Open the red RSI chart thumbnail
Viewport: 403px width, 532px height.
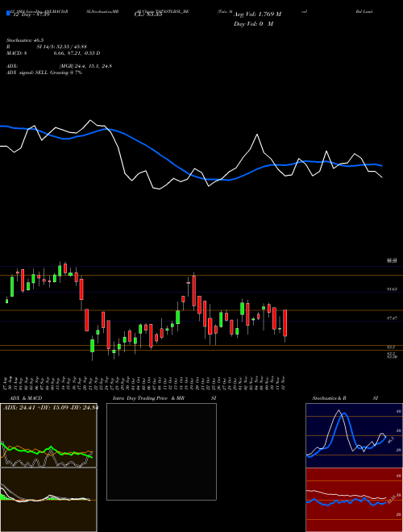[x=354, y=500]
